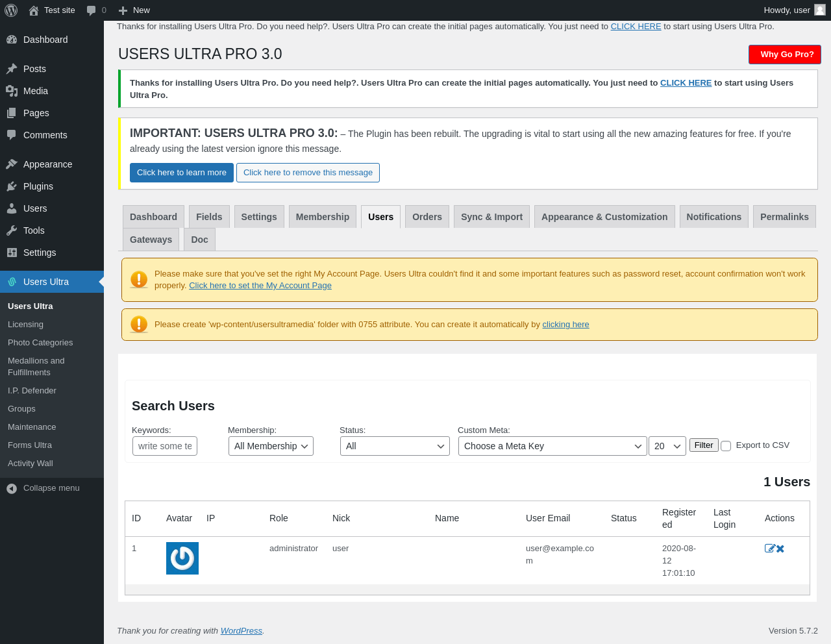Open the Doc tab
The width and height of the screenshot is (831, 644).
199,240
